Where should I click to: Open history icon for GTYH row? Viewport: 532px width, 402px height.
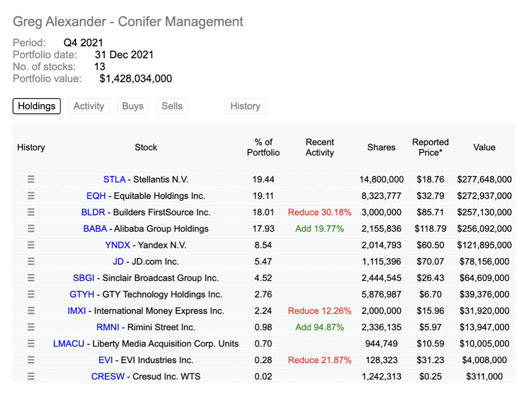click(x=31, y=294)
